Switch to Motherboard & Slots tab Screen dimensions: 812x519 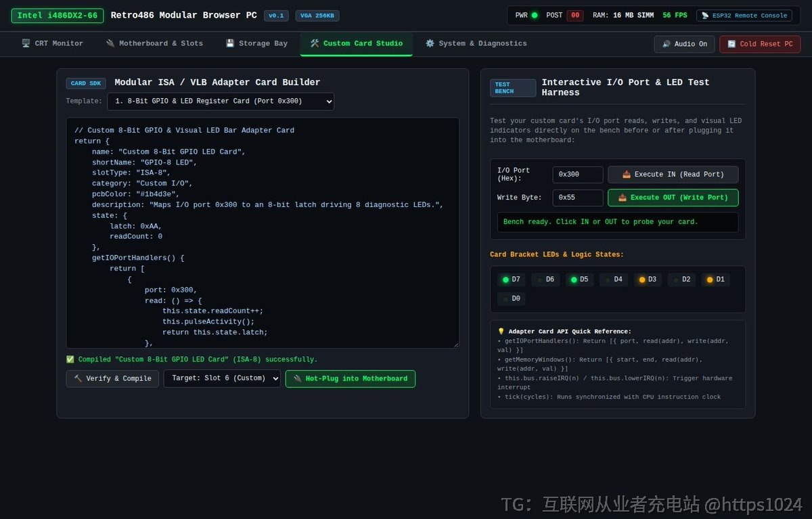click(x=154, y=43)
